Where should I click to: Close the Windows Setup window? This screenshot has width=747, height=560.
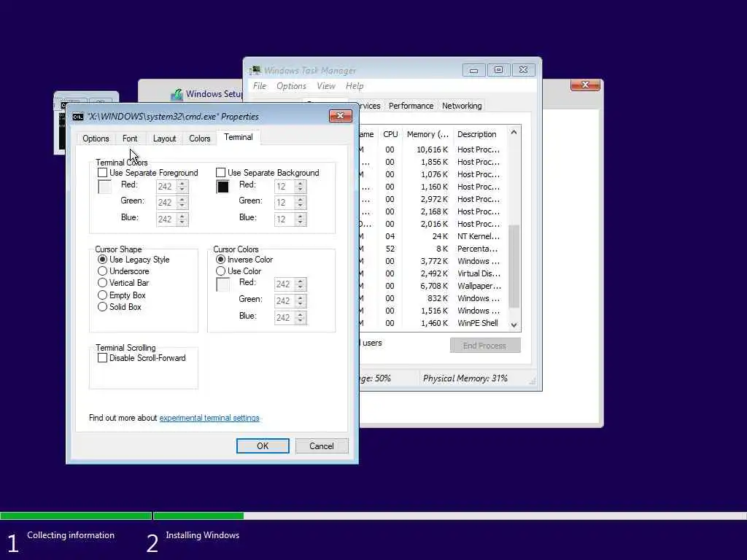pyautogui.click(x=585, y=85)
